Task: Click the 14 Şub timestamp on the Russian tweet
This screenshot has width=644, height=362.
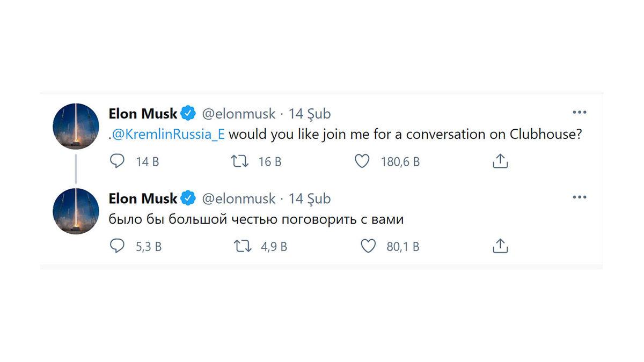Action: pos(312,198)
